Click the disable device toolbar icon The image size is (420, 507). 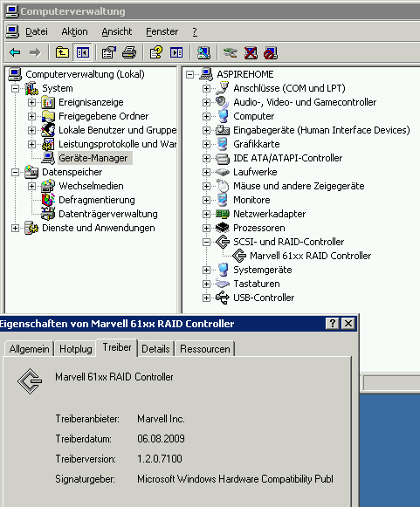271,52
